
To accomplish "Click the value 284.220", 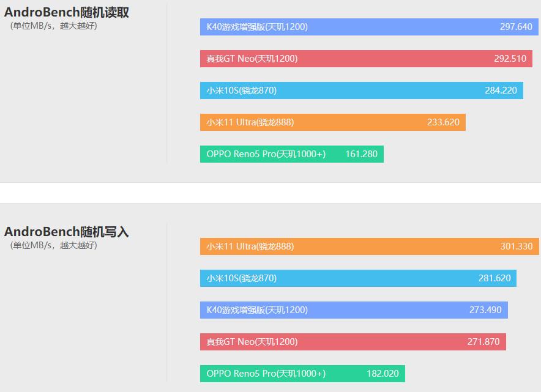I will pyautogui.click(x=501, y=91).
